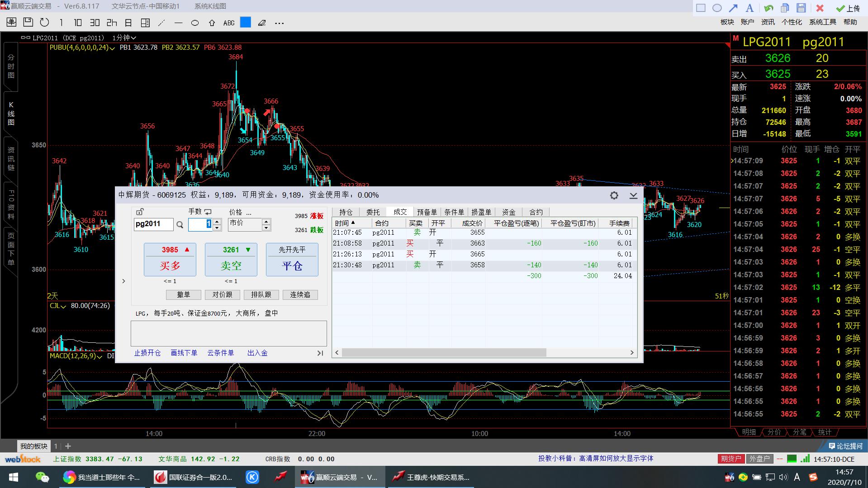Click the 出入金 link
This screenshot has height=488, width=868.
[257, 353]
